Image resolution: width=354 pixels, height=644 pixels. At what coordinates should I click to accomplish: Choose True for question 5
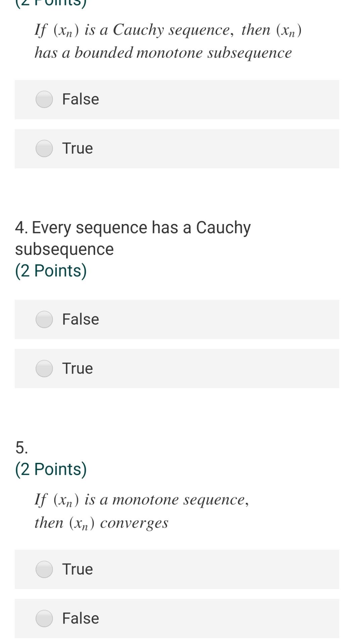click(44, 569)
